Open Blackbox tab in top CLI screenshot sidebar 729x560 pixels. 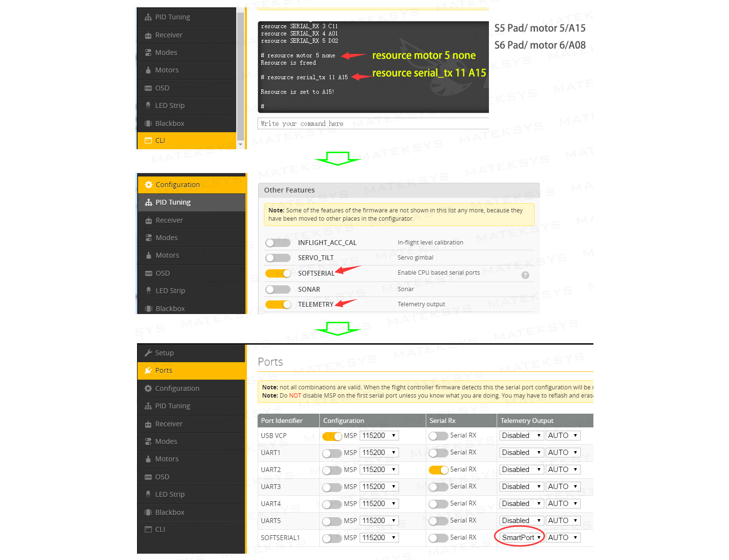tap(187, 123)
